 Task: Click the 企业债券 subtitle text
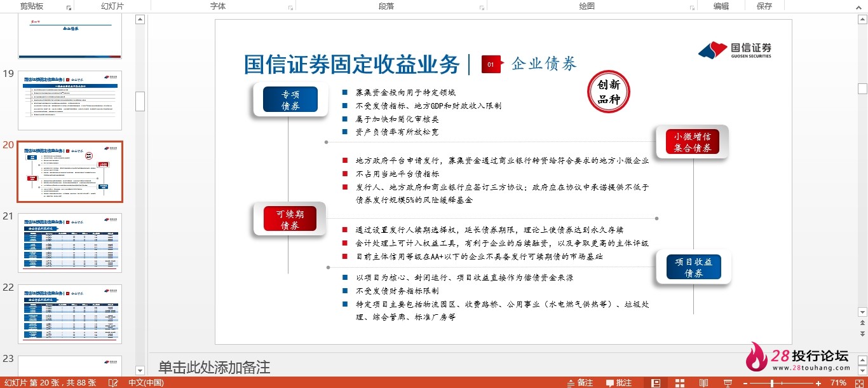coord(544,64)
